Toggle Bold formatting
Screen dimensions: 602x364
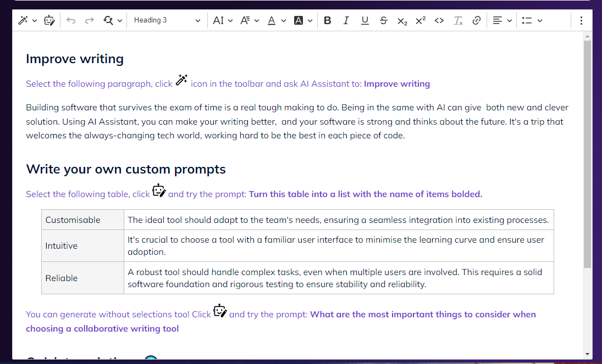pos(328,20)
